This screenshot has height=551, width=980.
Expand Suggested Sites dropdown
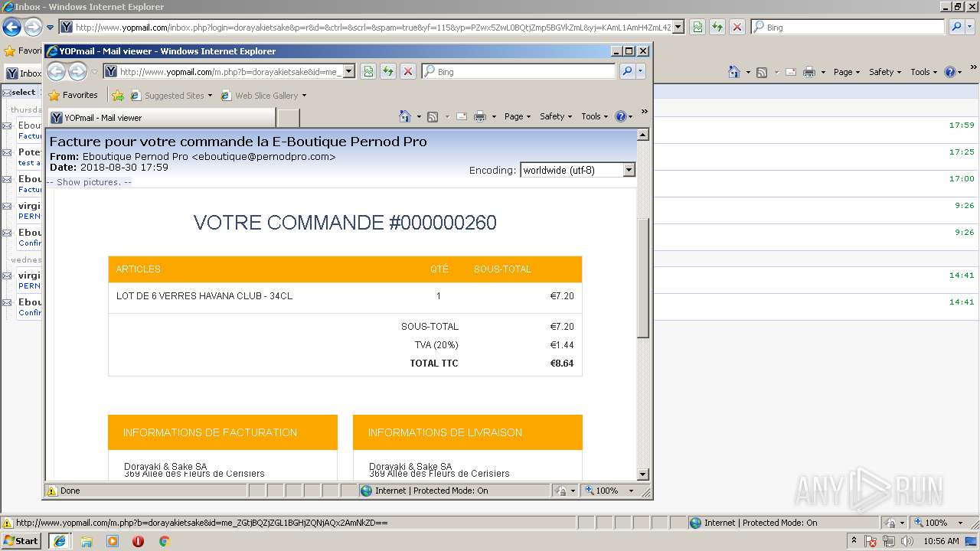(210, 96)
